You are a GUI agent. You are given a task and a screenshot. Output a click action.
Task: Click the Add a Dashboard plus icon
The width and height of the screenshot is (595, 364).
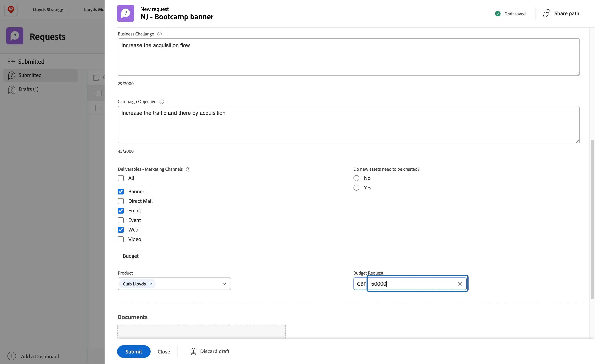point(12,356)
